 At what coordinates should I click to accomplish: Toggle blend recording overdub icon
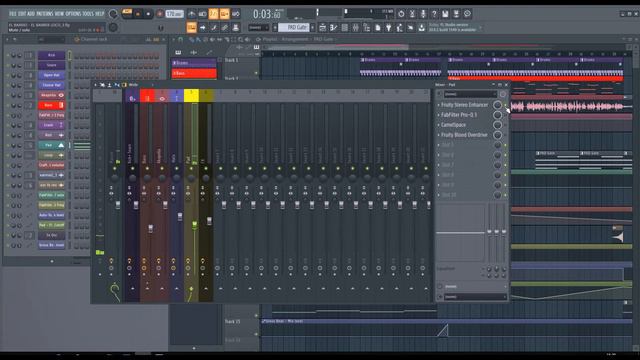point(224,14)
